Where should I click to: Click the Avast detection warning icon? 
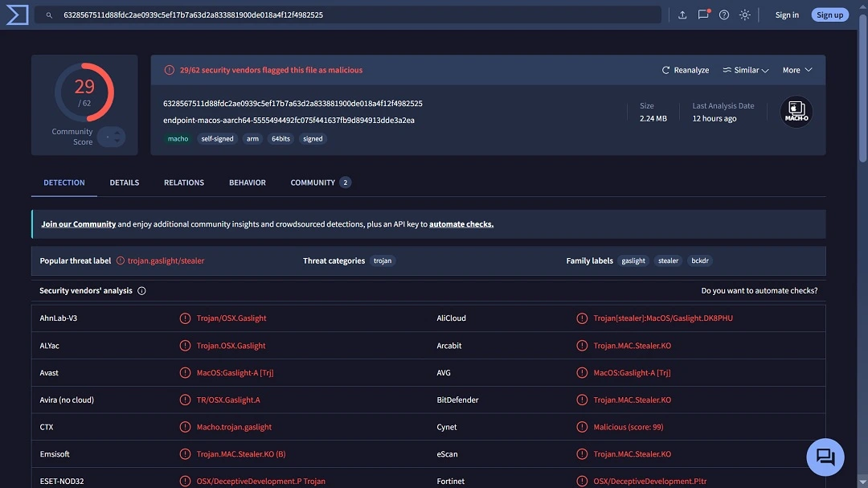click(x=185, y=373)
